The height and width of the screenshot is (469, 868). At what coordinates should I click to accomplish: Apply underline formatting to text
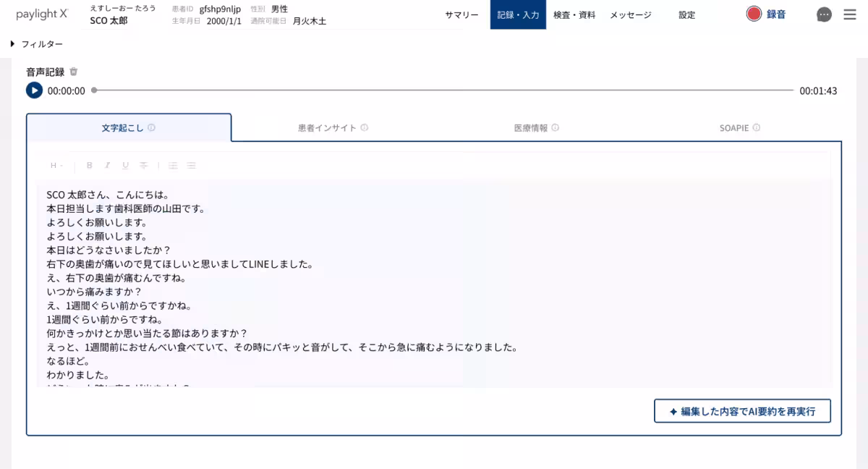[124, 165]
